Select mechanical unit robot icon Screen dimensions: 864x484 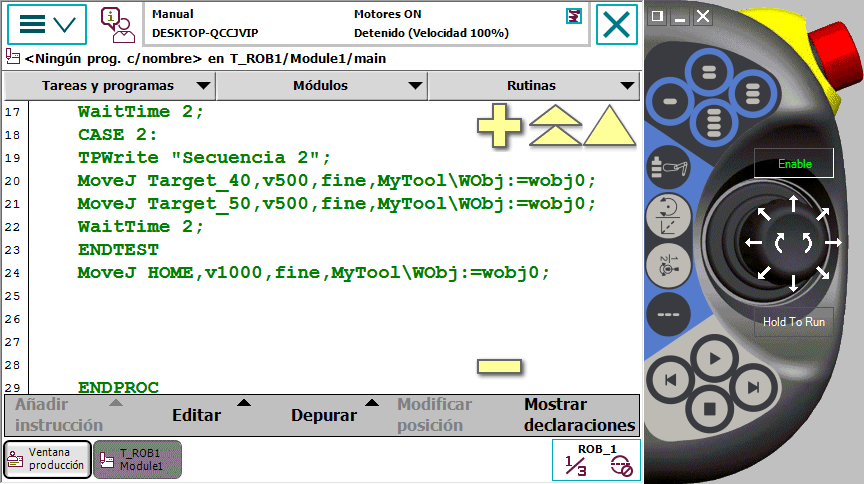point(668,166)
